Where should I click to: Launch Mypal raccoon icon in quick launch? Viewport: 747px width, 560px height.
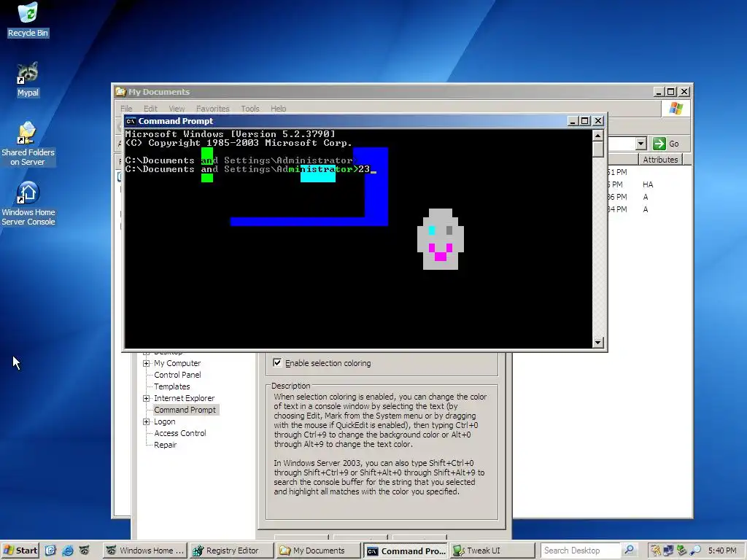click(85, 551)
